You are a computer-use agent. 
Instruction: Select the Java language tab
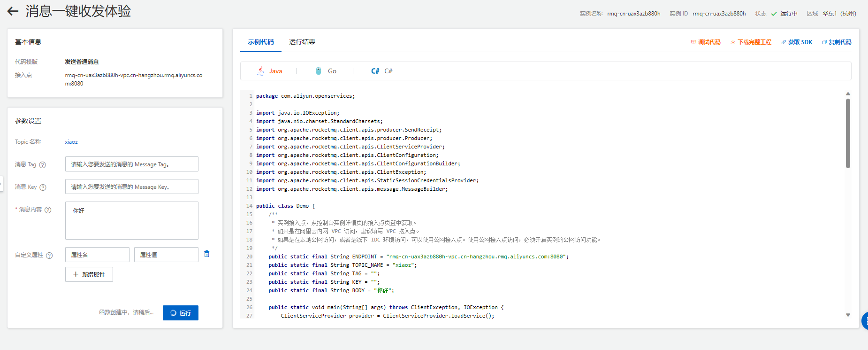point(269,71)
